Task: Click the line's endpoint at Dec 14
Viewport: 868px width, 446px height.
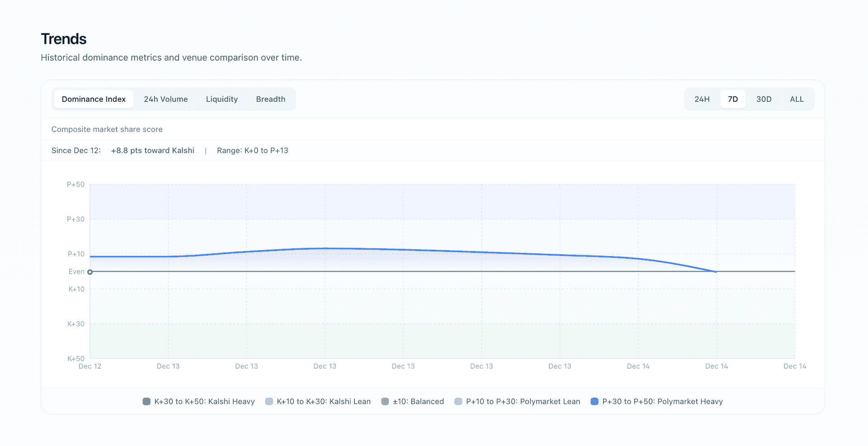Action: [716, 271]
